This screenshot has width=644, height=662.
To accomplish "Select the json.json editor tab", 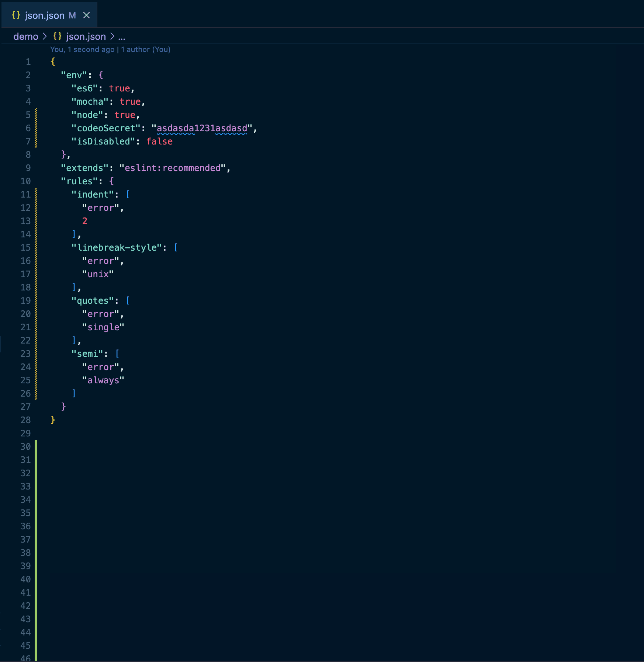I will coord(49,15).
